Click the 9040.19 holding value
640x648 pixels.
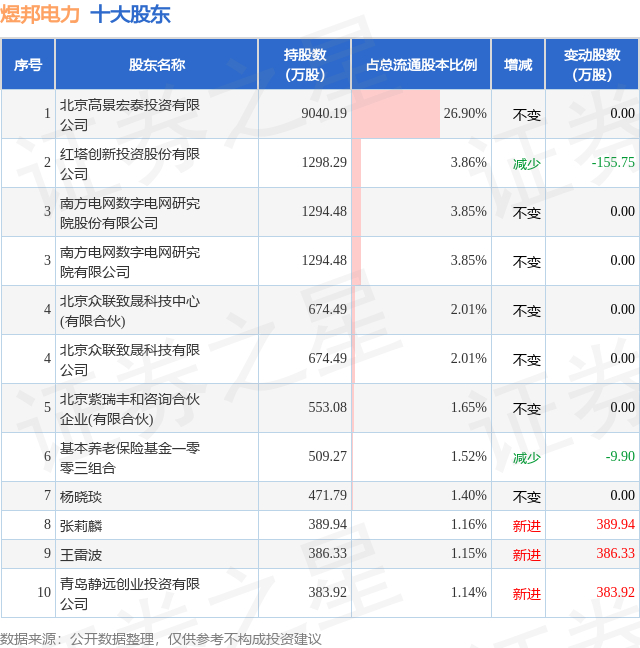(x=324, y=113)
